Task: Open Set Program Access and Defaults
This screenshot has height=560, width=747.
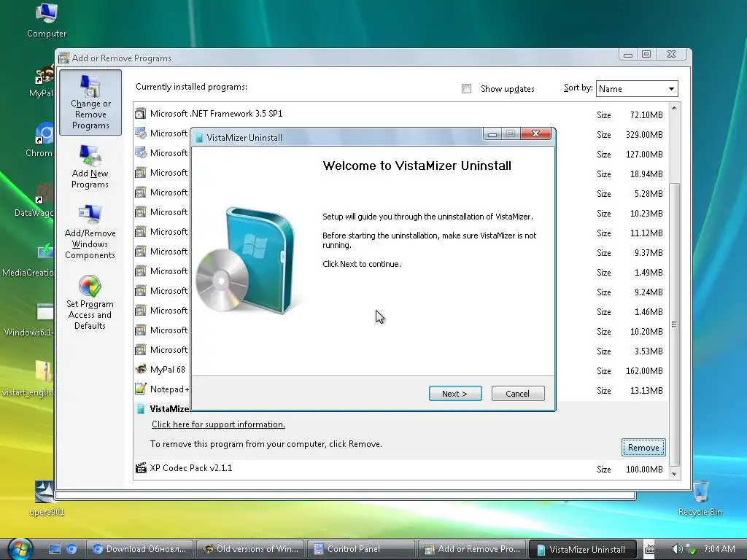Action: [x=90, y=303]
